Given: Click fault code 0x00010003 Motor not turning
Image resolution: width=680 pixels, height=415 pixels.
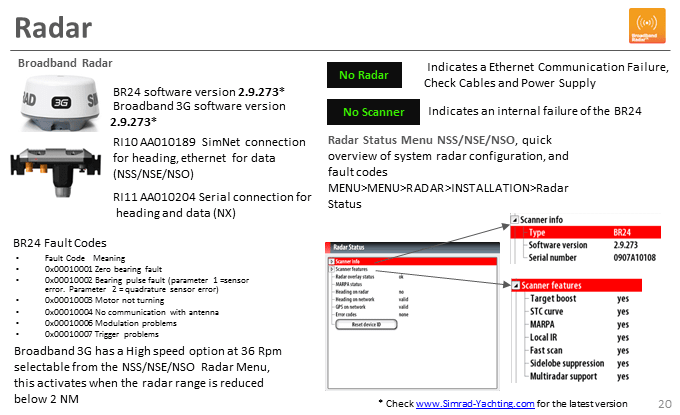Looking at the screenshot, I should [x=105, y=300].
